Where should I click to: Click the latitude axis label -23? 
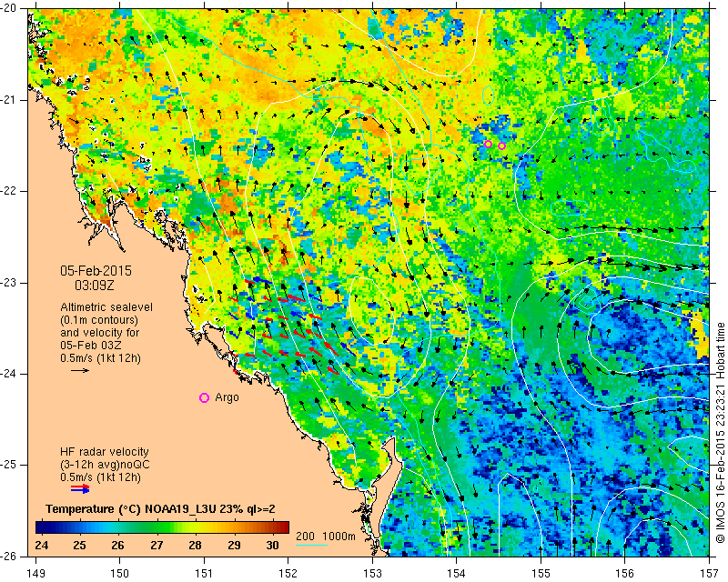7,283
